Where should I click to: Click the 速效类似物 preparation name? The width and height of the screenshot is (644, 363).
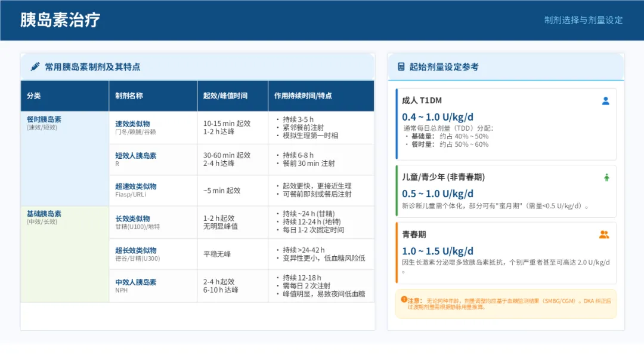[x=132, y=124]
